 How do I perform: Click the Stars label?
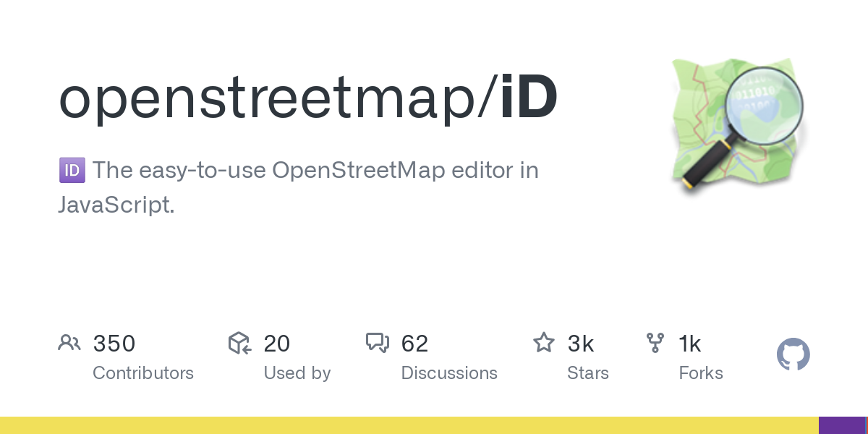click(x=588, y=373)
